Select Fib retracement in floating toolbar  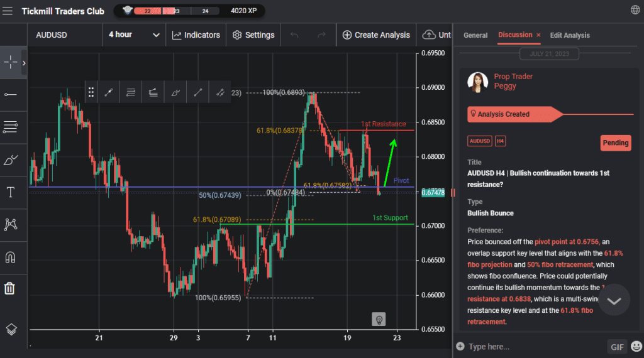(131, 92)
